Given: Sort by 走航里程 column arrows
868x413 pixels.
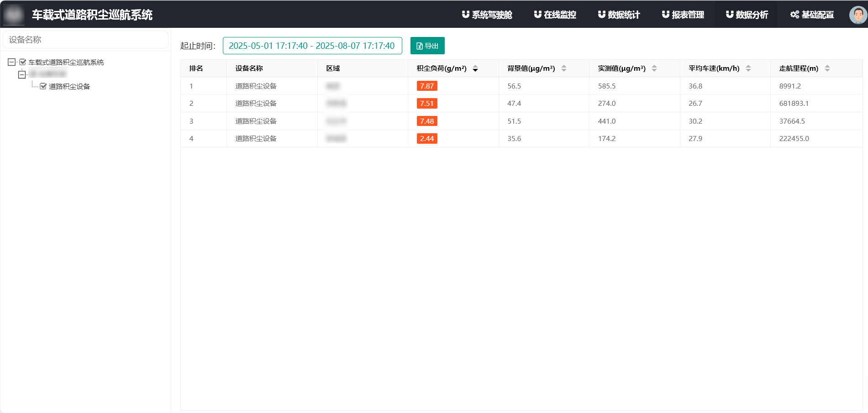Looking at the screenshot, I should pos(827,68).
